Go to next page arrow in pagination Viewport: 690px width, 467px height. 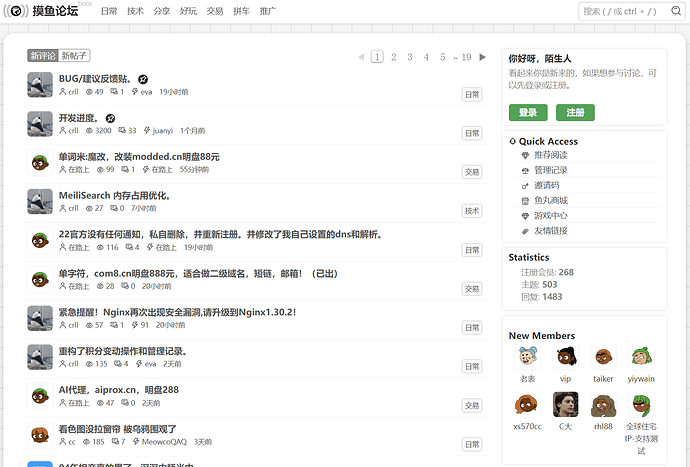pos(483,57)
